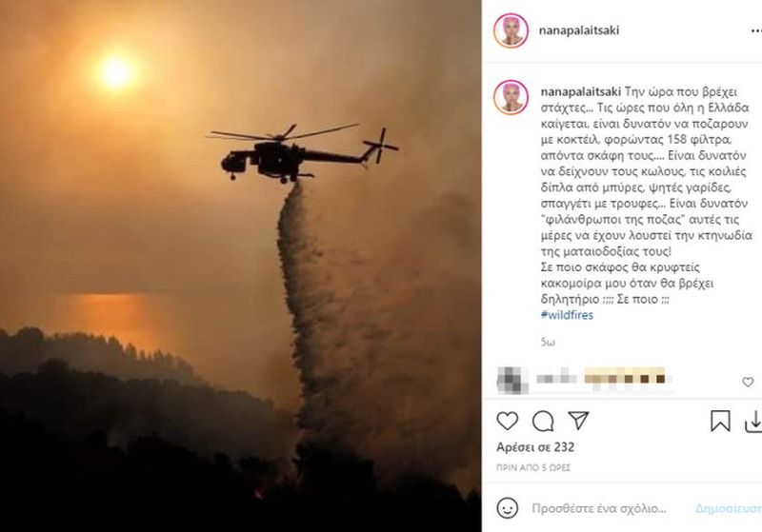This screenshot has height=532, width=762.
Task: Click the 'ΠΡΙΝ ΑΠΟ 5 ΩΡΕΣ' timestamp
Action: (x=533, y=468)
